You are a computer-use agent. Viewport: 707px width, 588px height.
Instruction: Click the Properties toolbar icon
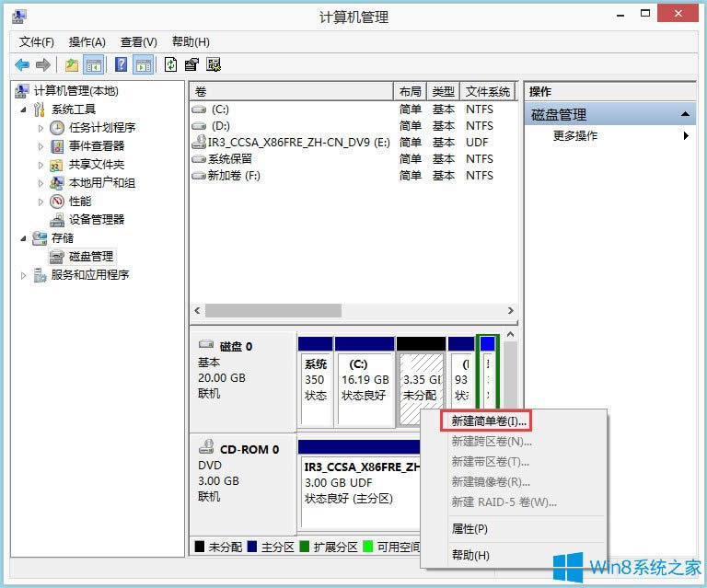(x=191, y=65)
